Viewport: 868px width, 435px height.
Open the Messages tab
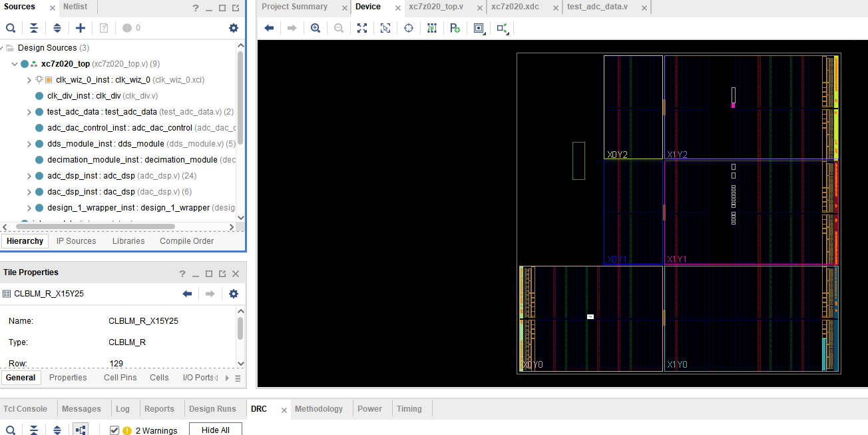point(81,409)
